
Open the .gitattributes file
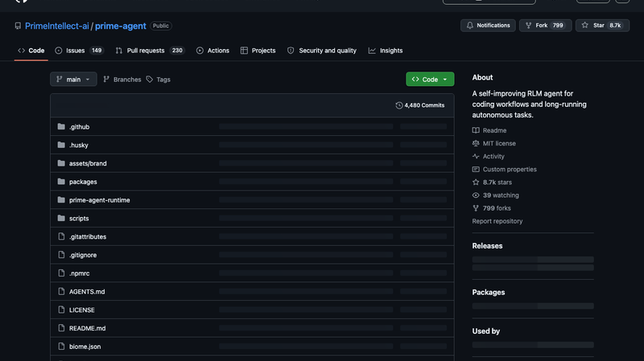click(88, 236)
